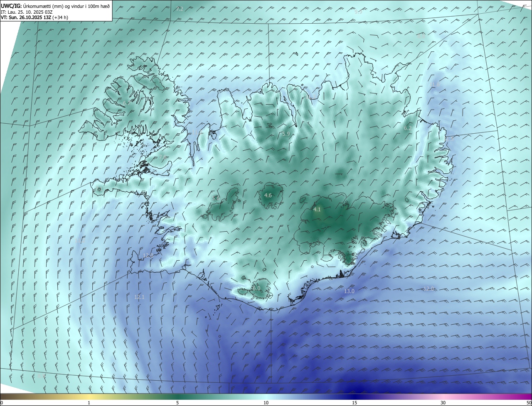532x406 pixels.
Task: Click the 7.2 value label on the map
Action: pos(180,9)
